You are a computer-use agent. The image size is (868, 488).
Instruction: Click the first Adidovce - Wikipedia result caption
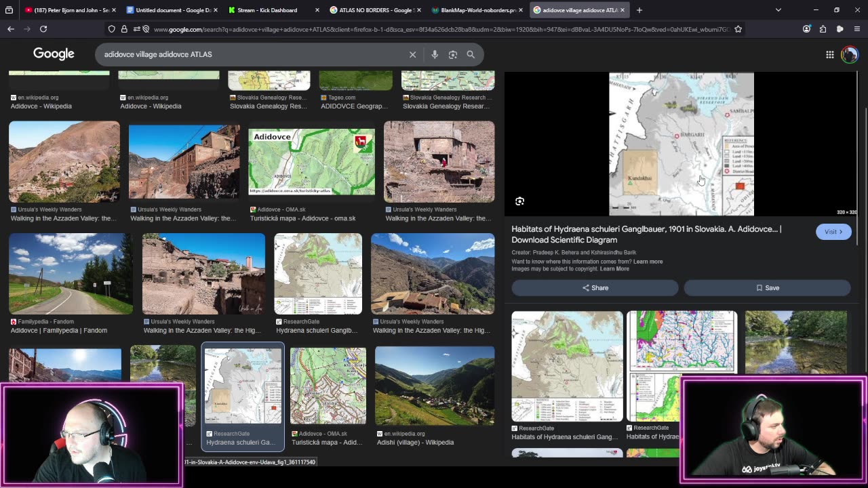41,106
